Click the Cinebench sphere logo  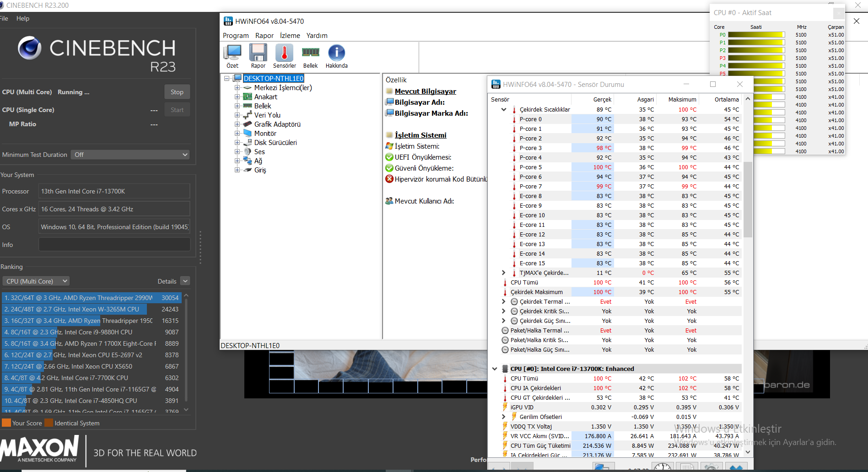(29, 48)
